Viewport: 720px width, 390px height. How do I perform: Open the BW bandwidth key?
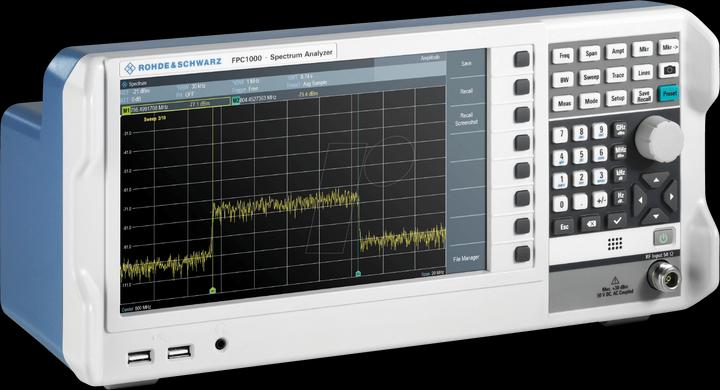(564, 79)
